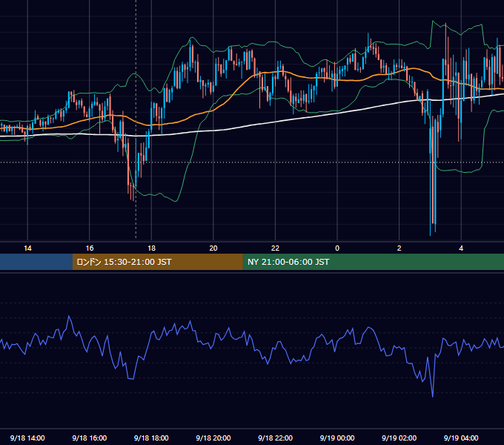504x445 pixels.
Task: Click the 4 hour label on price chart axis
Action: (461, 248)
